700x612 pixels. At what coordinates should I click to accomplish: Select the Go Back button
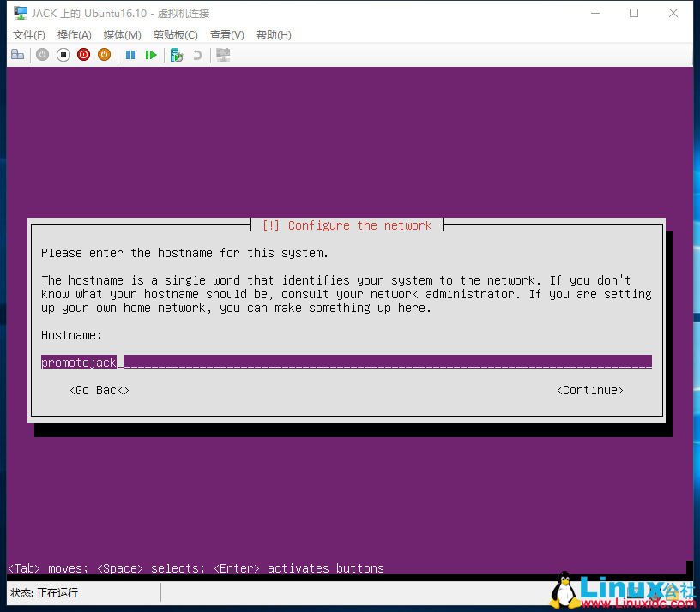coord(99,390)
